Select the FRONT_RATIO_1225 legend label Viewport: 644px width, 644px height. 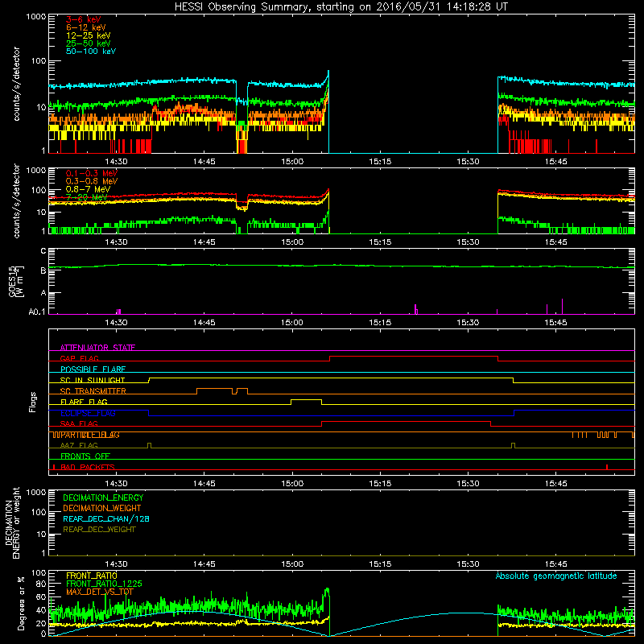pyautogui.click(x=104, y=584)
